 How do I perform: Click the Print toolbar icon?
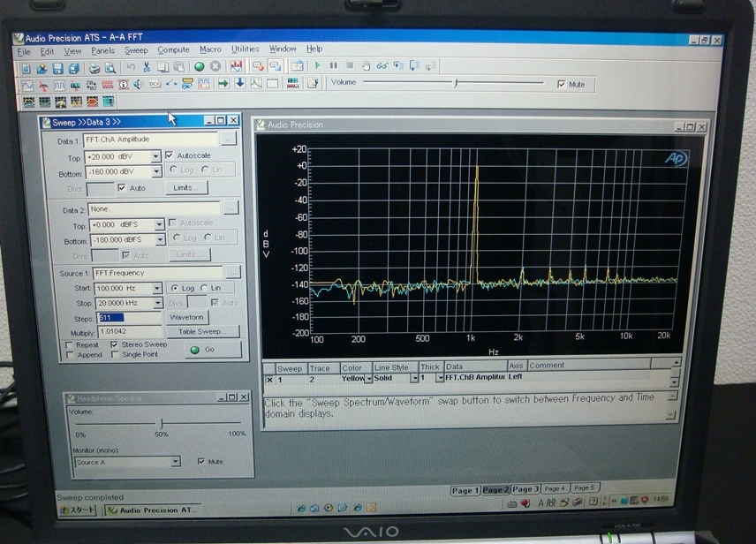click(94, 68)
